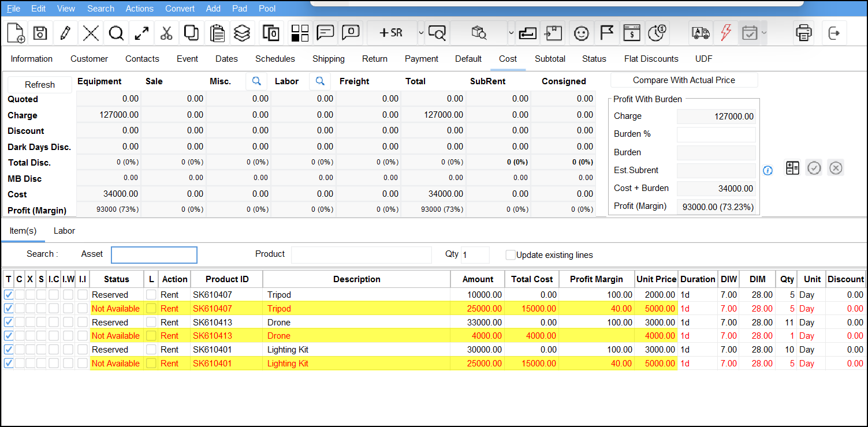
Task: Click the Refresh button
Action: [40, 84]
